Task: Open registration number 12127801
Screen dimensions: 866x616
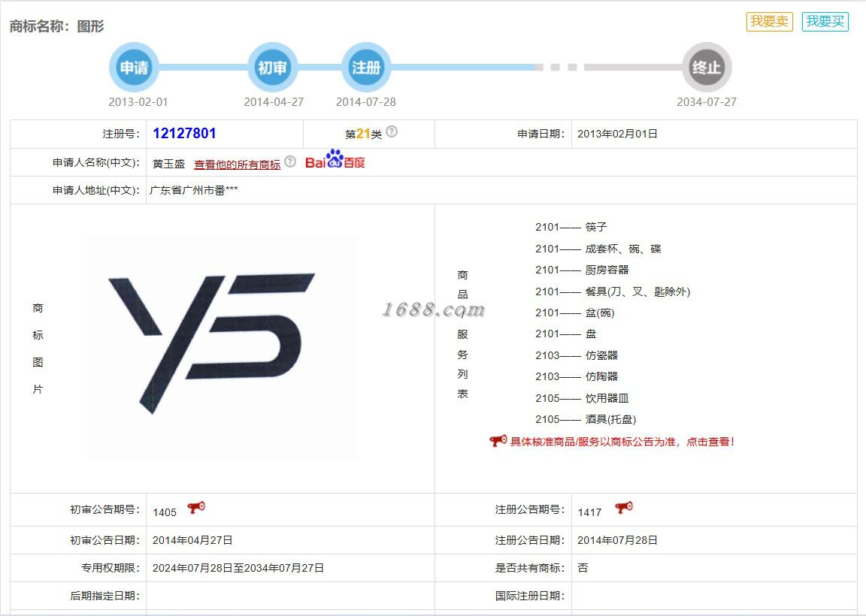Action: (184, 134)
